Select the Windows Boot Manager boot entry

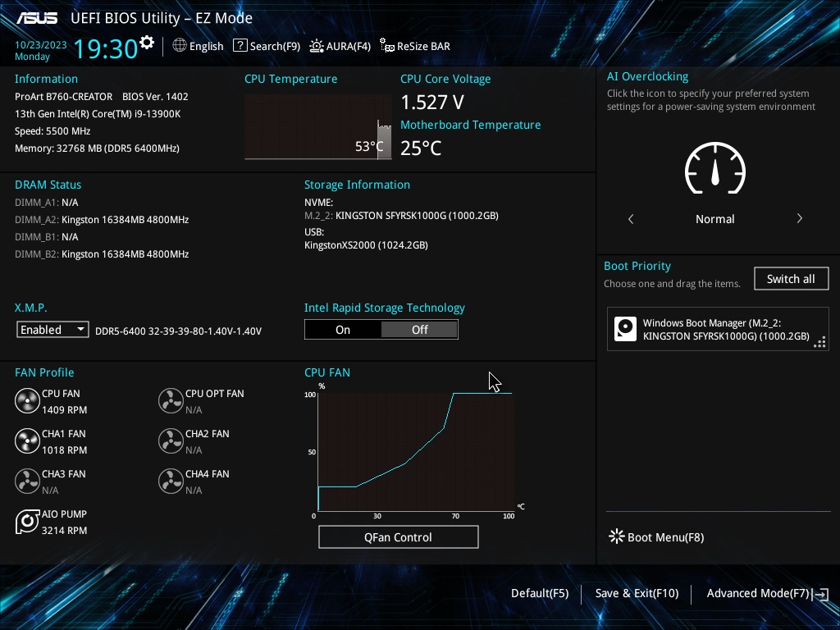(718, 329)
